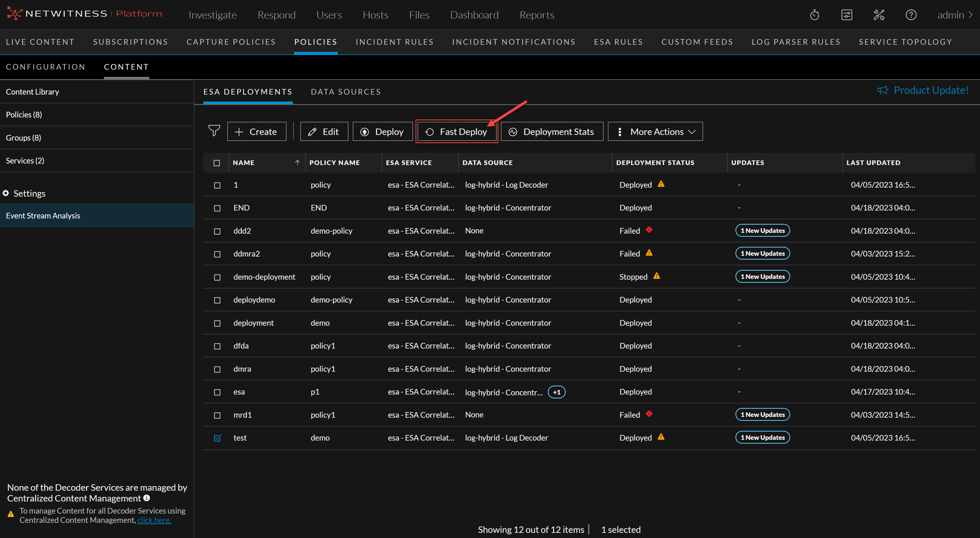
Task: Check the ddd2 row checkbox
Action: click(217, 231)
